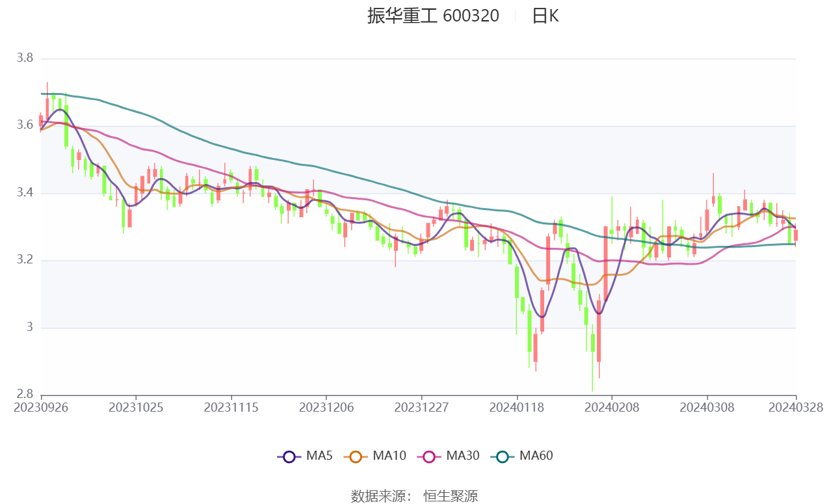
Task: Click the x-axis date label 20240208
Action: tap(612, 408)
